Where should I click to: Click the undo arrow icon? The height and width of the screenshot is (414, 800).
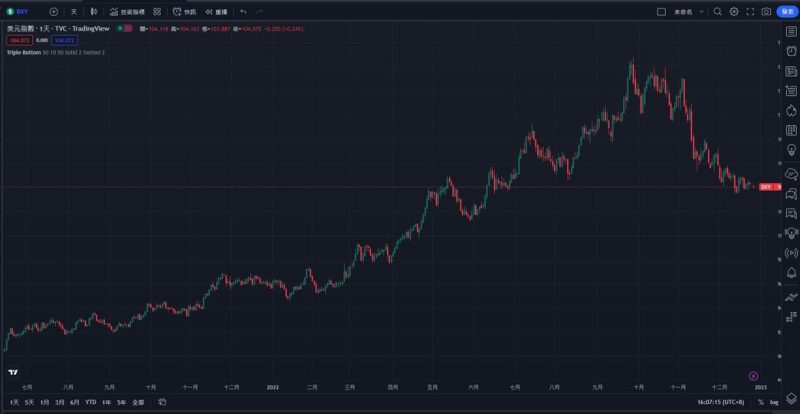point(243,11)
